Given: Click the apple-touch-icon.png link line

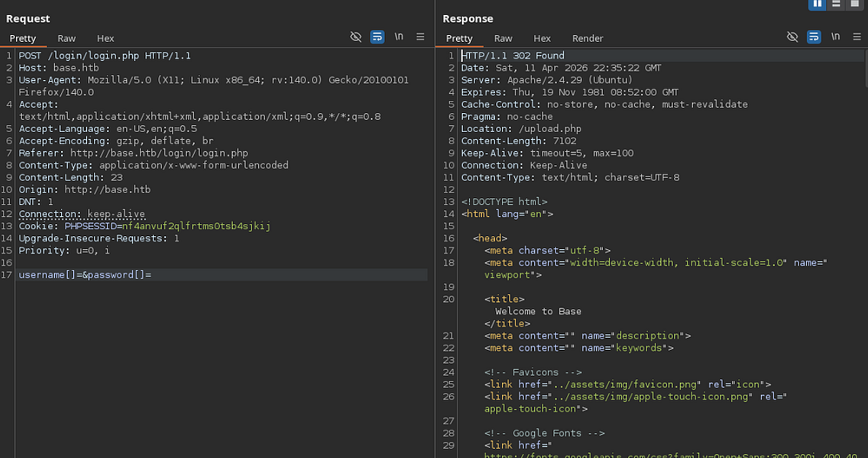Looking at the screenshot, I should (x=635, y=403).
